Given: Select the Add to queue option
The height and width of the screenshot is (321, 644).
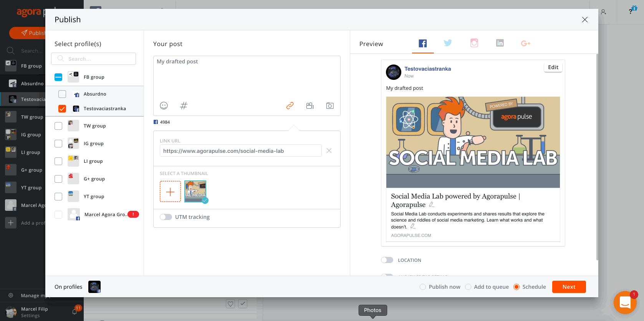Looking at the screenshot, I should (x=468, y=287).
